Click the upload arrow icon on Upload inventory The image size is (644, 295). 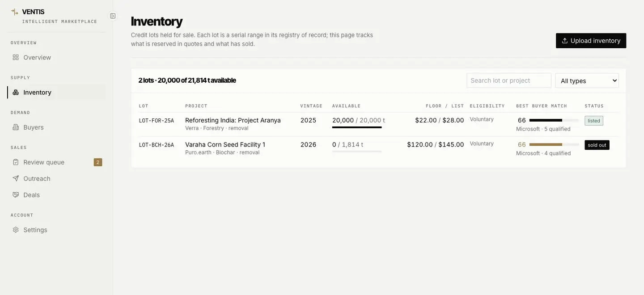565,41
